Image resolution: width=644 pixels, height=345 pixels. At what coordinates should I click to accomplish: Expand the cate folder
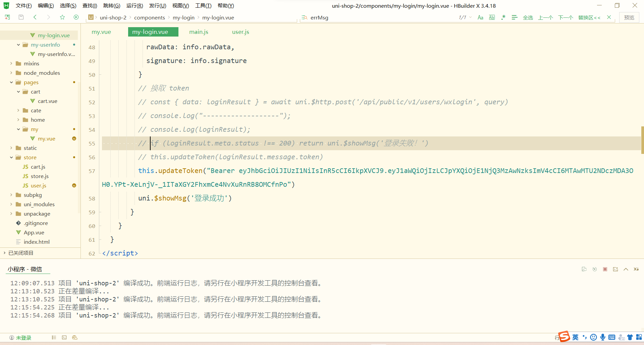point(18,110)
